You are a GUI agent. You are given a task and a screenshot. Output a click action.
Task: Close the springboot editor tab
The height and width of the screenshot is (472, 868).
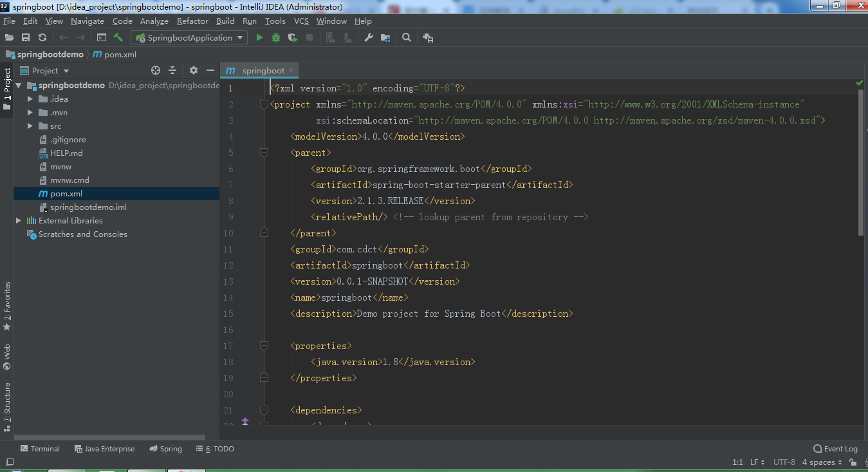pyautogui.click(x=291, y=71)
